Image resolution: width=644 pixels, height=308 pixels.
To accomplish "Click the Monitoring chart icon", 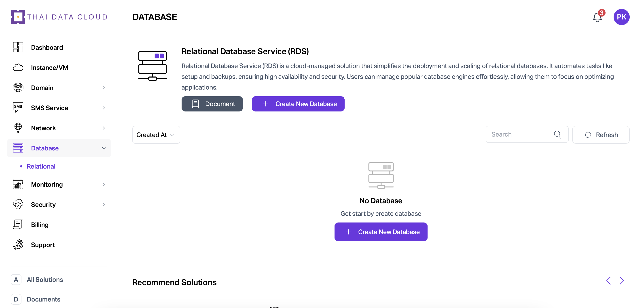I will [x=18, y=184].
